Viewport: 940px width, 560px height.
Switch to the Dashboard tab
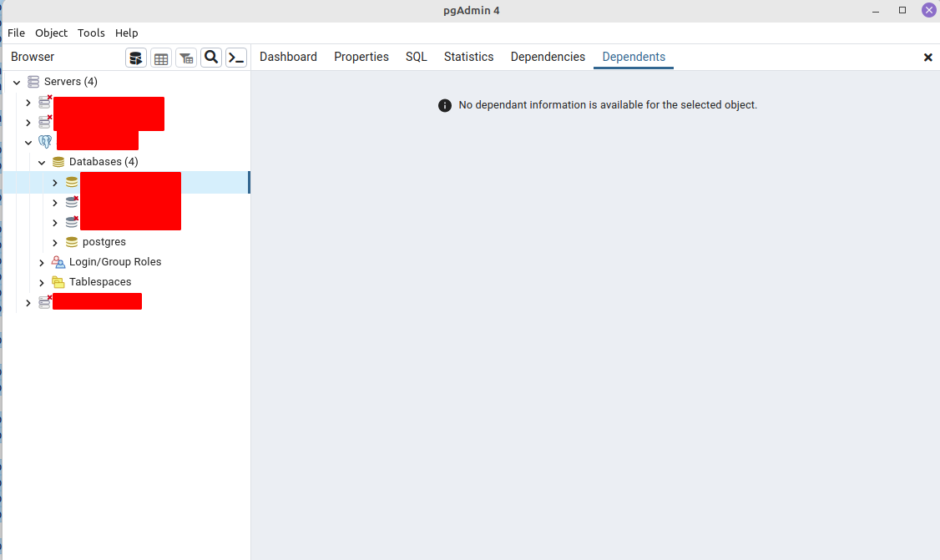pyautogui.click(x=288, y=56)
